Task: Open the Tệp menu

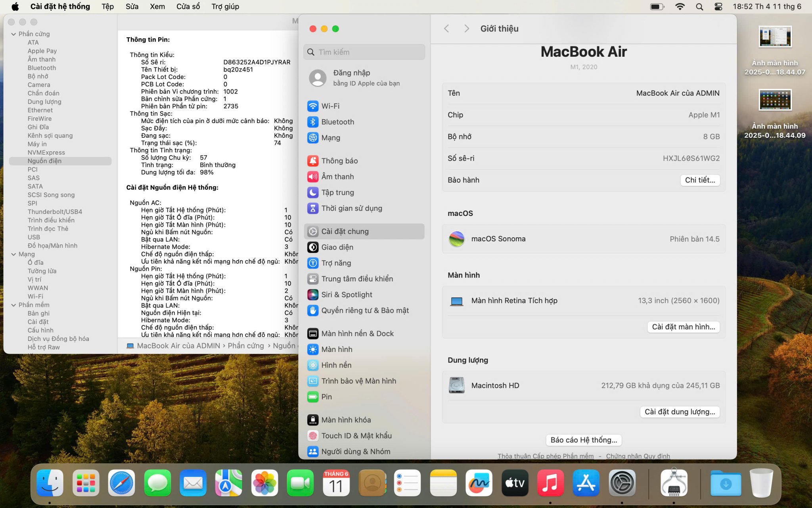Action: click(x=107, y=6)
